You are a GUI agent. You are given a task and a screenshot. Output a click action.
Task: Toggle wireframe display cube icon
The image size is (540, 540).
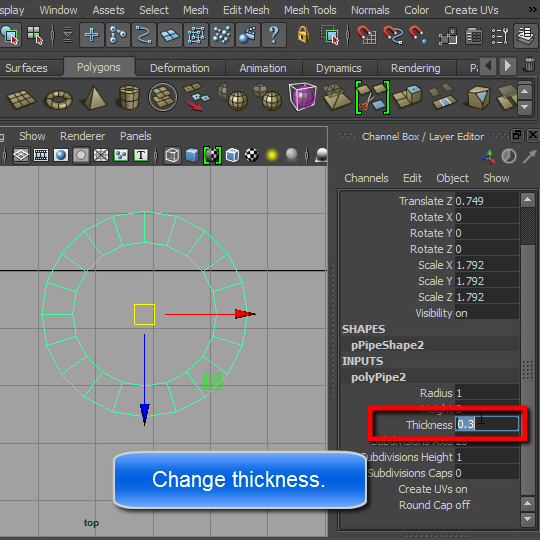pyautogui.click(x=172, y=155)
